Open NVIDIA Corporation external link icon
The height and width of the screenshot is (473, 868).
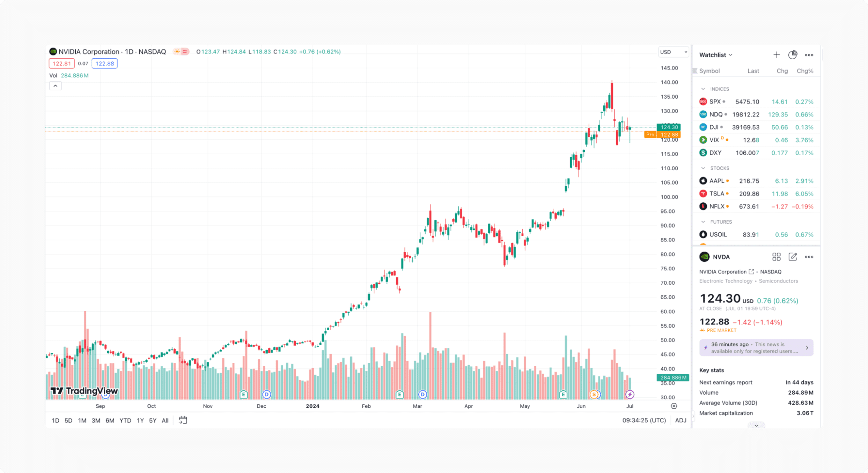[751, 271]
